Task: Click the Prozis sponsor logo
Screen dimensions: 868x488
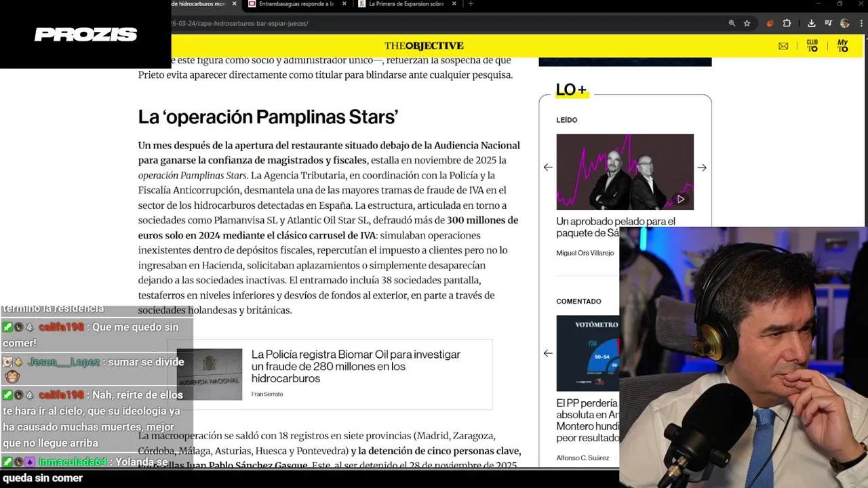Action: 85,34
